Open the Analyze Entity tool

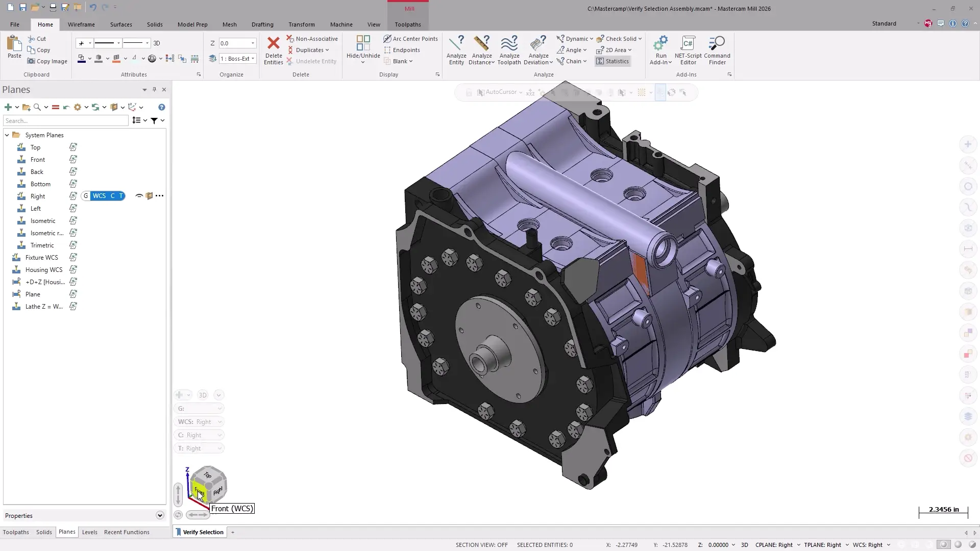tap(456, 44)
